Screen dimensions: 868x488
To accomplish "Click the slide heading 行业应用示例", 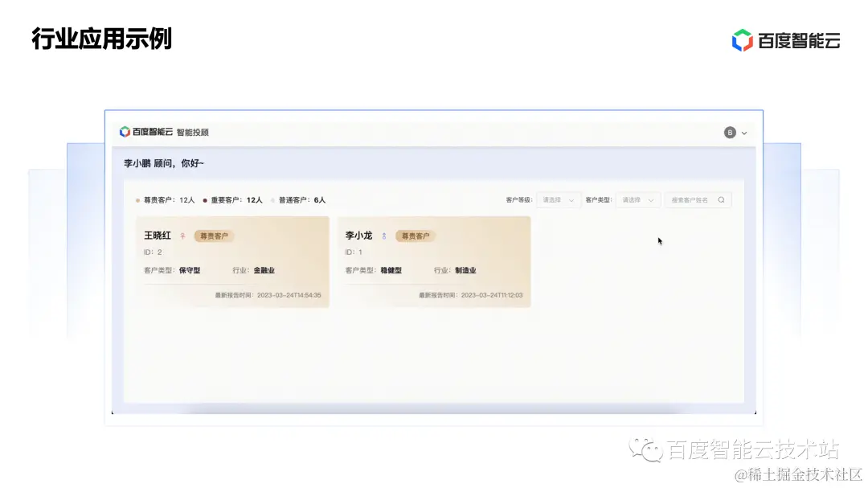I will [101, 39].
